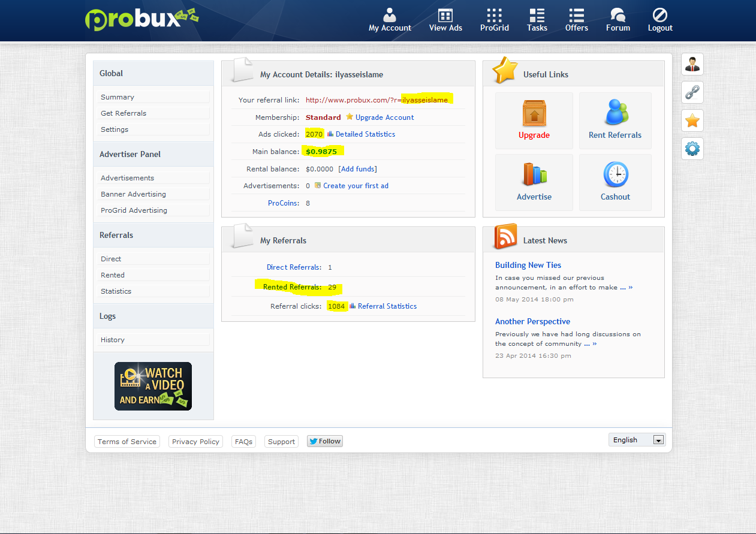Click the referral clicks count 1084

point(337,306)
